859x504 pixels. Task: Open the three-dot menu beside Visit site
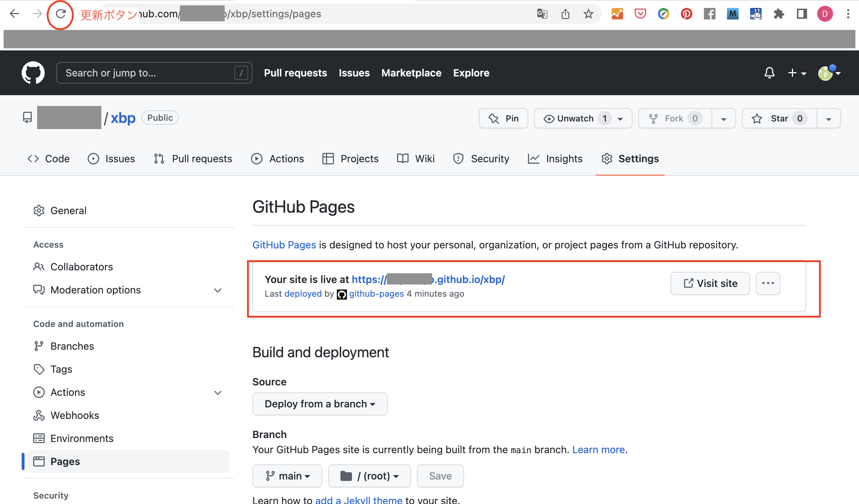(x=768, y=283)
